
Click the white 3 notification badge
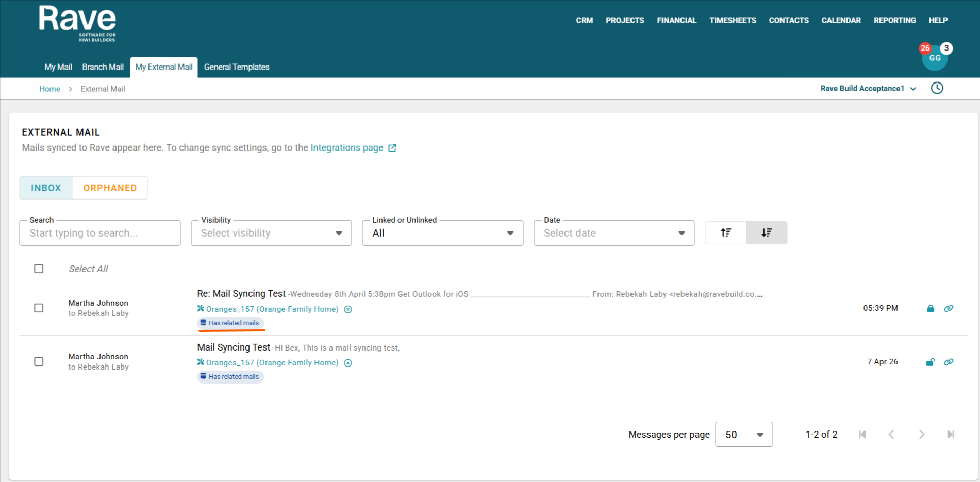click(x=946, y=48)
